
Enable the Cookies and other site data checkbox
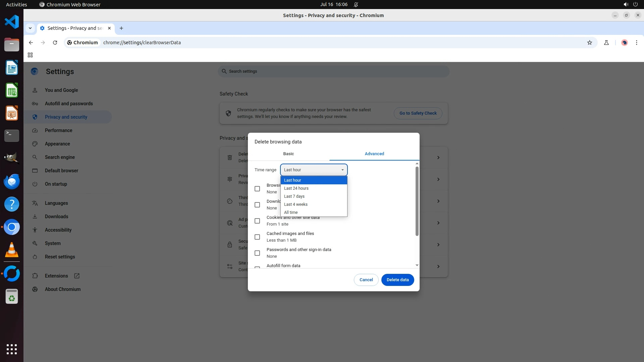[257, 221]
